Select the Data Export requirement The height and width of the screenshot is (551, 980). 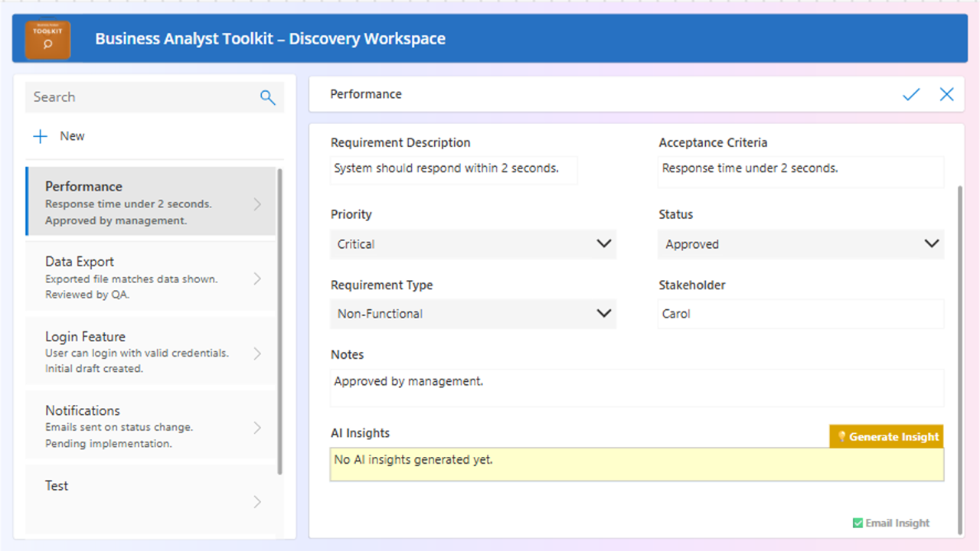(x=151, y=276)
